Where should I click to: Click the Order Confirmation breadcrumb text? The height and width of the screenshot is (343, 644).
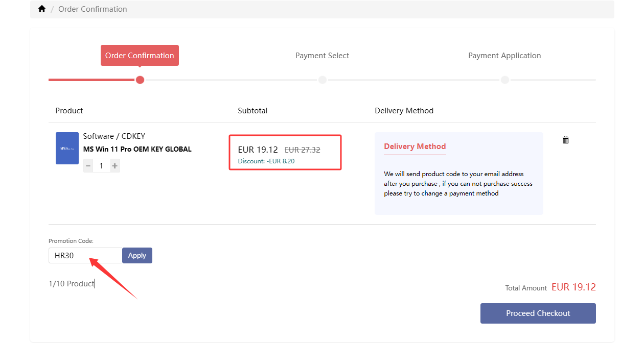(93, 9)
